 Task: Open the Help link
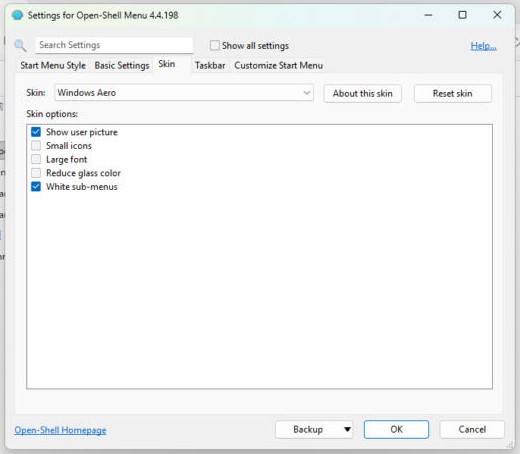pos(484,46)
